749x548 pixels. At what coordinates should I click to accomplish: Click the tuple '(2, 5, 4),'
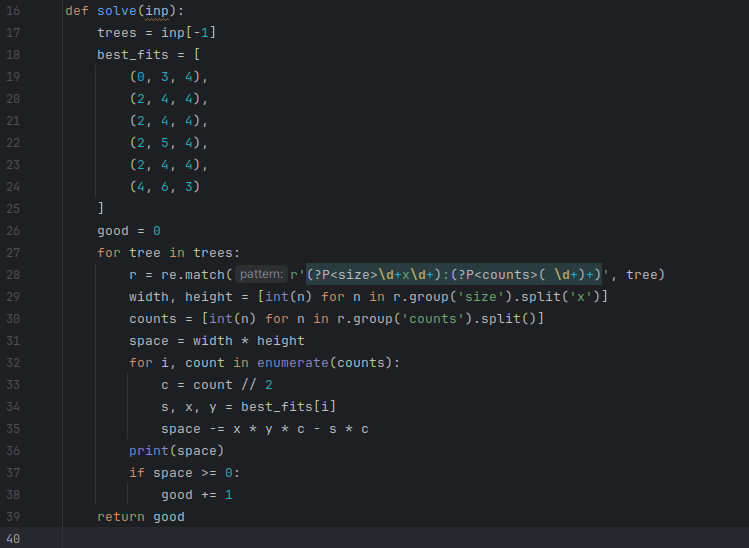169,142
